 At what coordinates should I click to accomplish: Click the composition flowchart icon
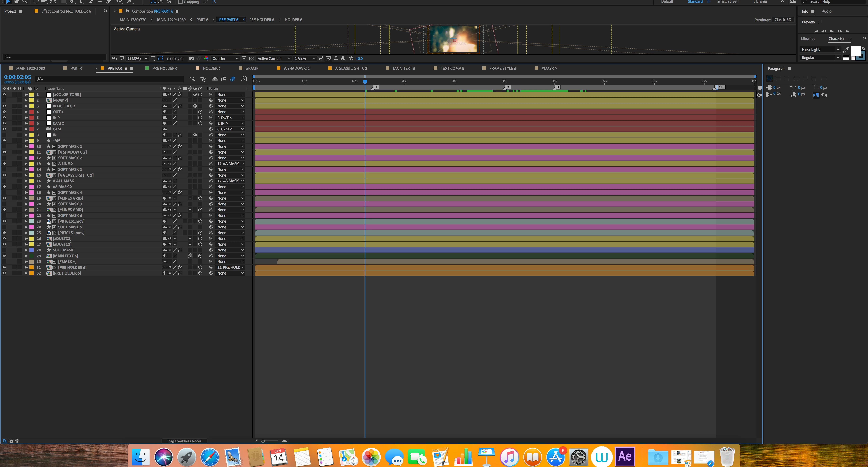click(x=343, y=59)
